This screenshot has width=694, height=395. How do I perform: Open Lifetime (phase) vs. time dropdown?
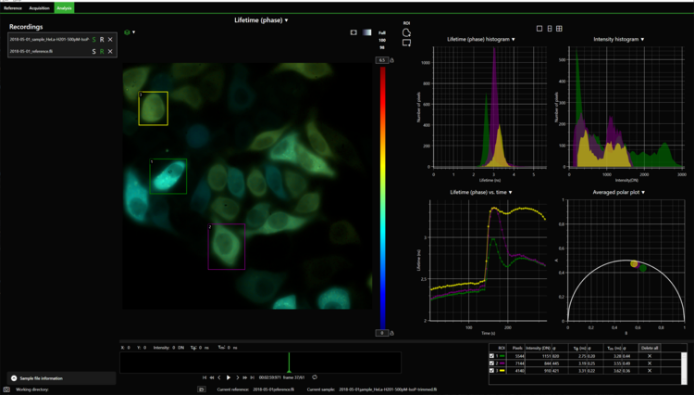pyautogui.click(x=481, y=192)
